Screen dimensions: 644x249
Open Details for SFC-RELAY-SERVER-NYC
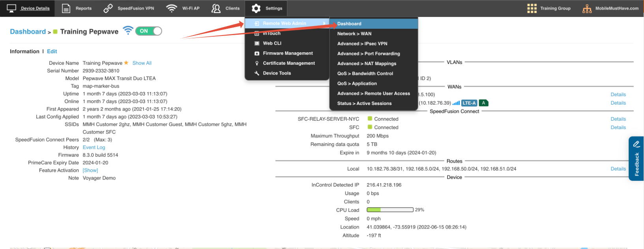[618, 119]
